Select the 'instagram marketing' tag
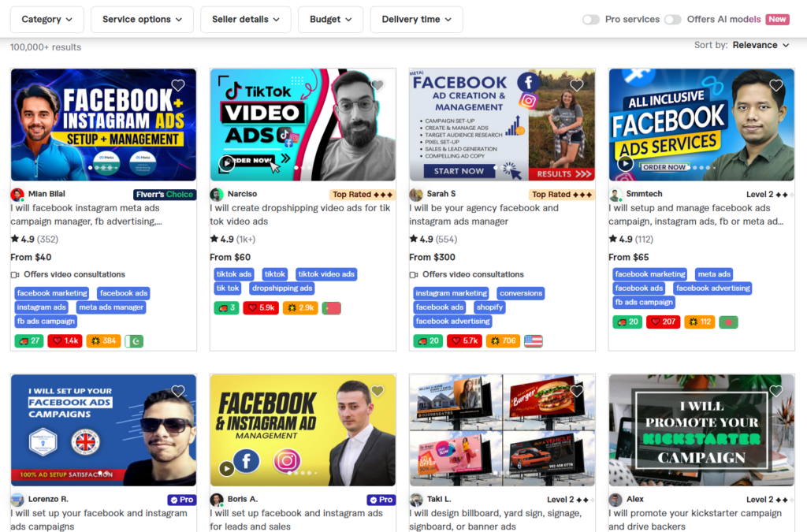807x532 pixels. [x=451, y=293]
